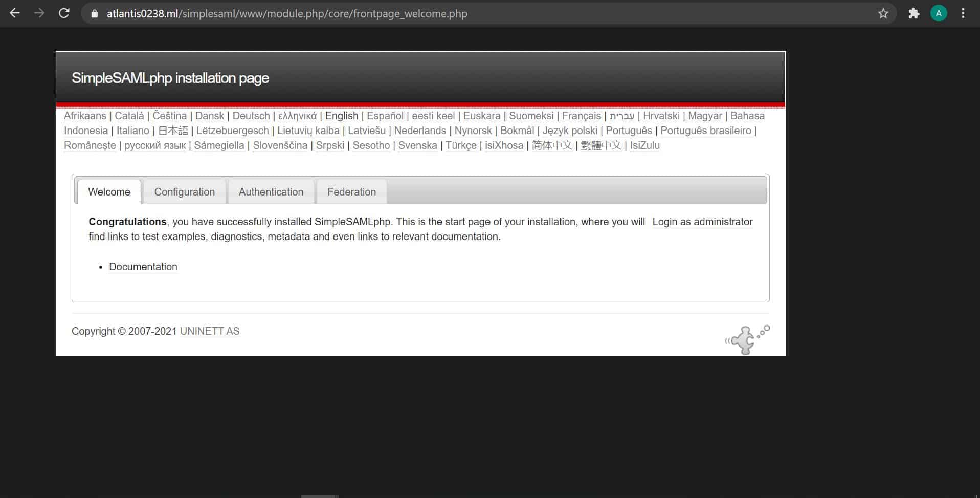Switch language to Latviešu

367,131
